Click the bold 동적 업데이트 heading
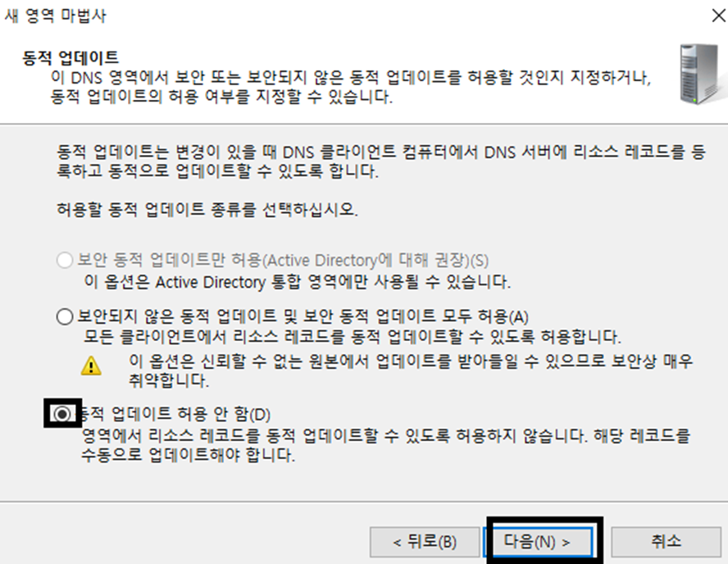This screenshot has width=728, height=564. click(x=71, y=58)
